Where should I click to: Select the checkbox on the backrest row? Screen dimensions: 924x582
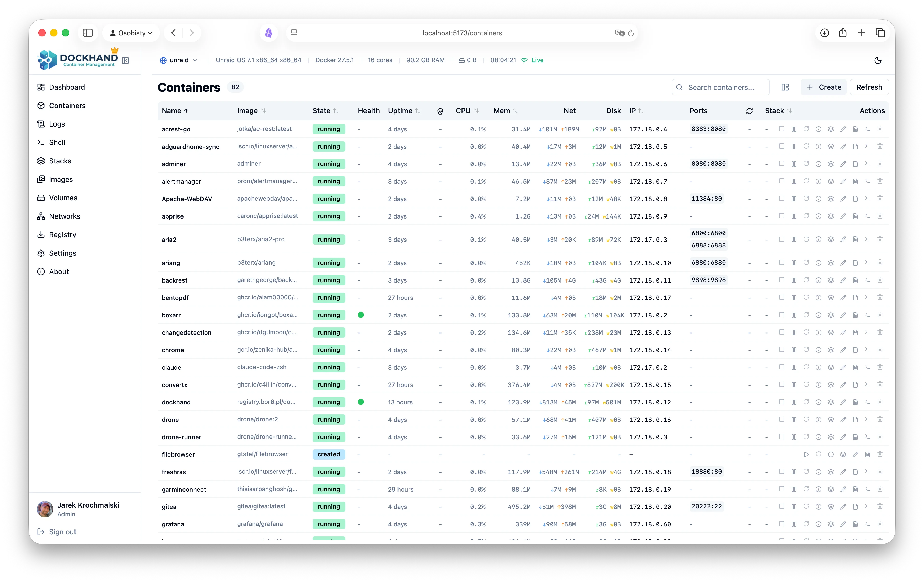click(782, 280)
